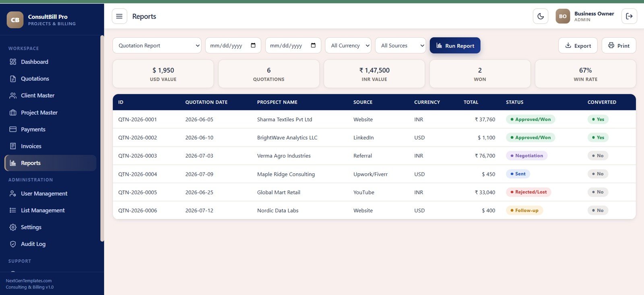The height and width of the screenshot is (295, 644).
Task: Click the printer icon on Print
Action: (x=611, y=45)
